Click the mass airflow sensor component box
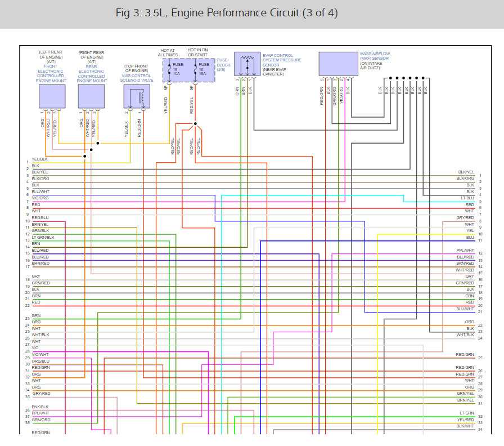This screenshot has width=504, height=446. tap(338, 64)
